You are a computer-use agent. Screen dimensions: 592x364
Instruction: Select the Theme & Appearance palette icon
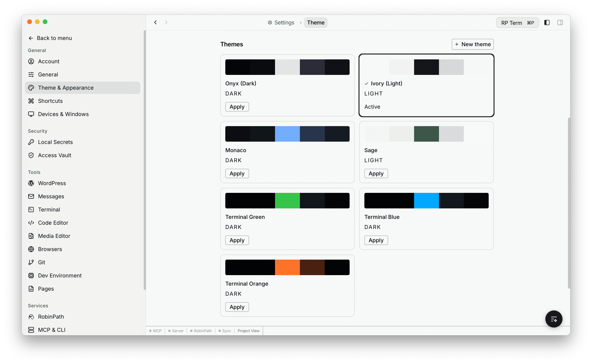pyautogui.click(x=31, y=88)
